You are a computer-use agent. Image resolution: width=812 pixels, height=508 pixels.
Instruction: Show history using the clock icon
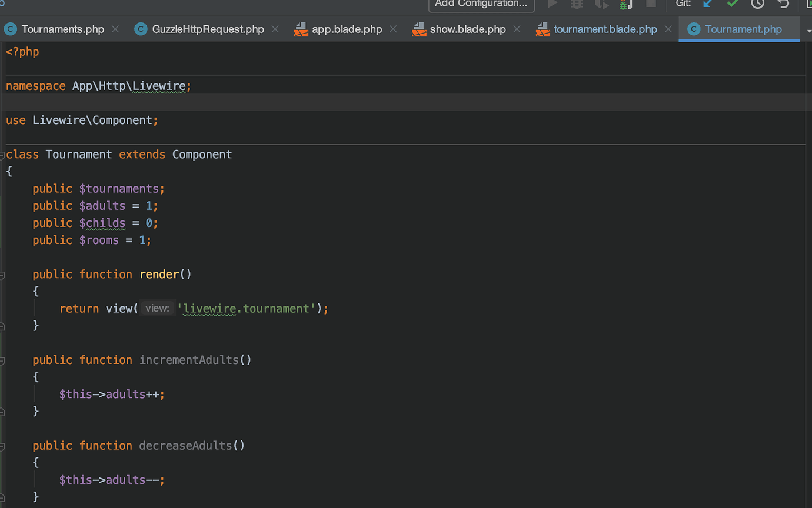tap(757, 4)
